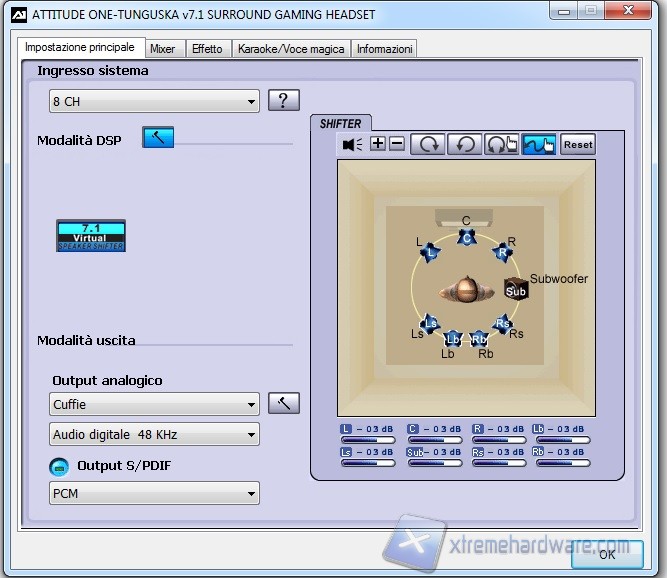The height and width of the screenshot is (578, 667).
Task: Toggle the Output S/PDIF round button
Action: pyautogui.click(x=59, y=466)
